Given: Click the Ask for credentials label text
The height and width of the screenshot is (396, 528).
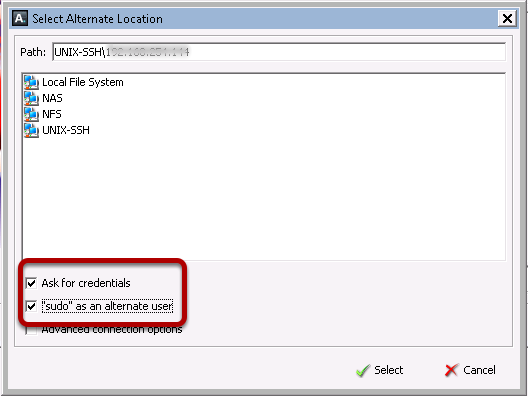Looking at the screenshot, I should (x=86, y=283).
